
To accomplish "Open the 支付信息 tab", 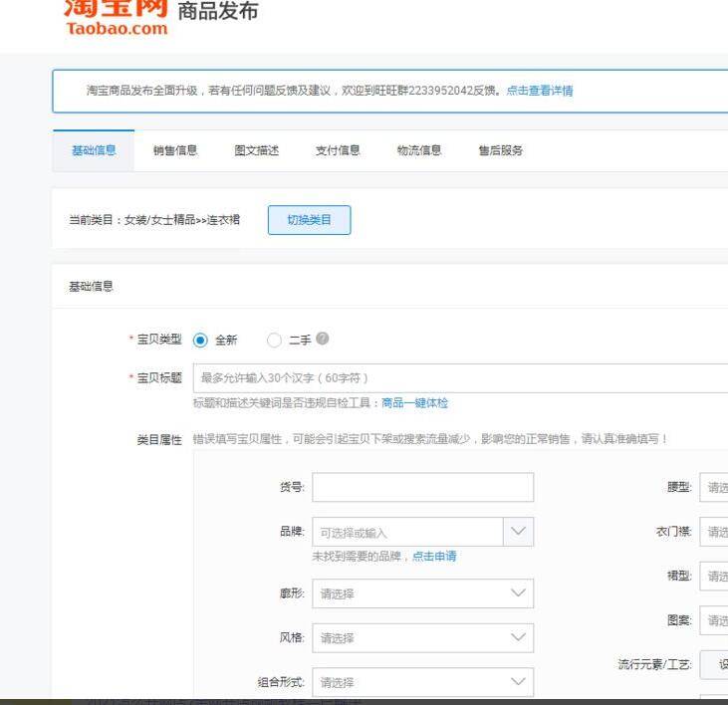I will tap(338, 150).
